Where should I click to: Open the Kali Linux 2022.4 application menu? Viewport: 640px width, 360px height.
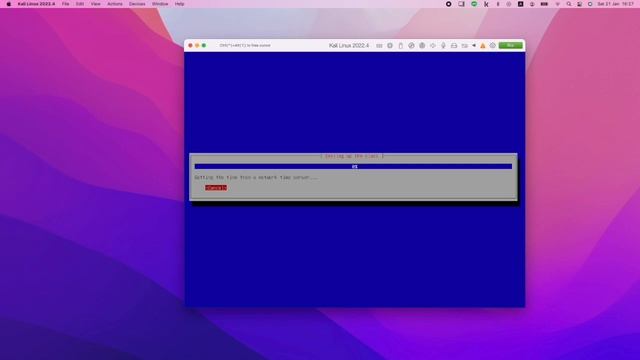click(36, 4)
